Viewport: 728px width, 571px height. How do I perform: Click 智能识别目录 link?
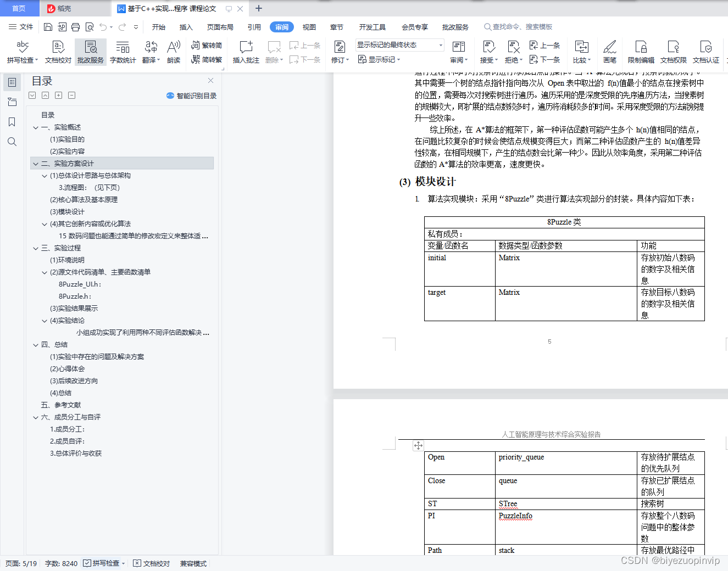point(192,96)
